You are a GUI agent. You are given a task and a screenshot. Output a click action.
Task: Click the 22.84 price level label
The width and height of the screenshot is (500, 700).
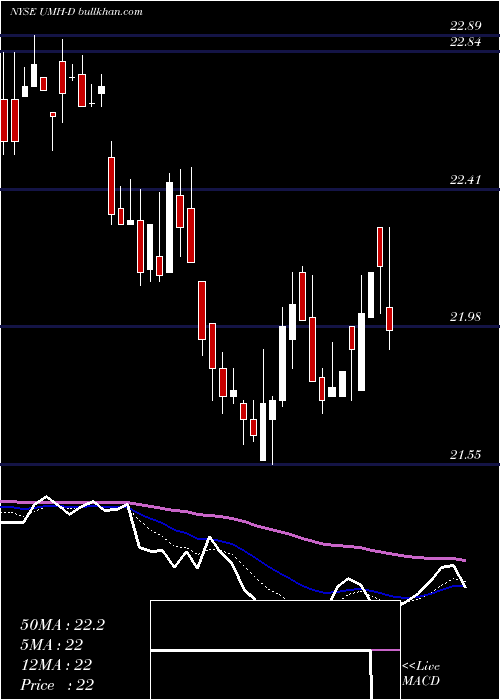(x=466, y=42)
